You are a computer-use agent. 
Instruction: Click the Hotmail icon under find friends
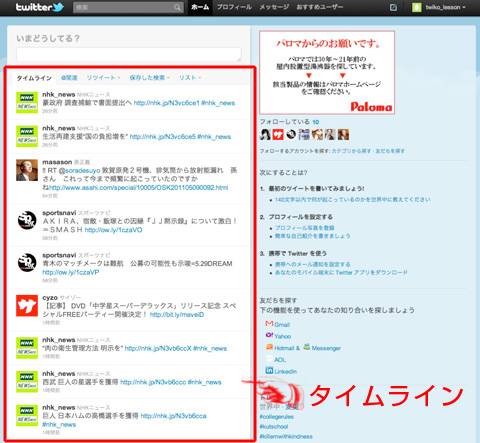click(269, 347)
